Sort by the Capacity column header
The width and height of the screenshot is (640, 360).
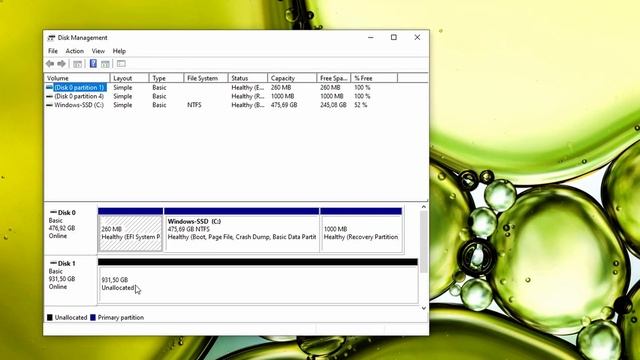[x=292, y=78]
